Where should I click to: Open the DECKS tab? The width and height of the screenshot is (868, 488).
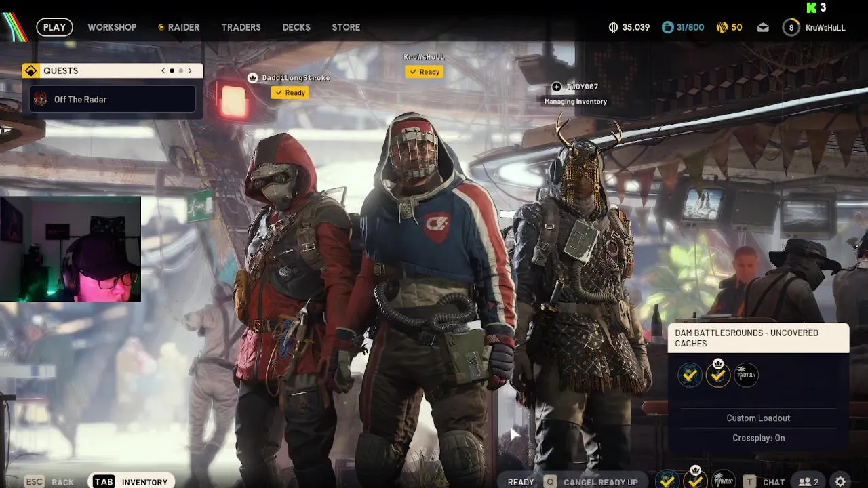296,27
